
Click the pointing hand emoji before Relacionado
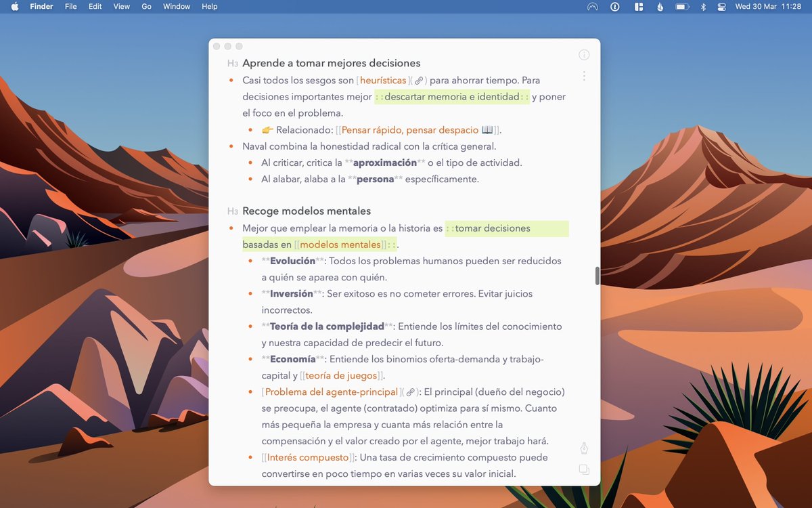coord(267,130)
